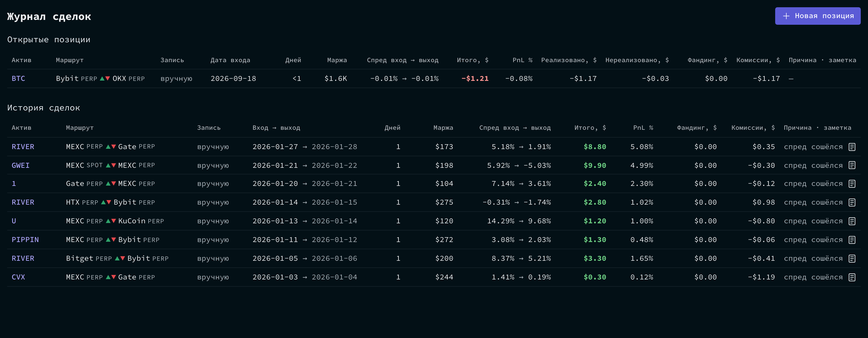
Task: Open the note icon for the U trade
Action: pos(852,221)
